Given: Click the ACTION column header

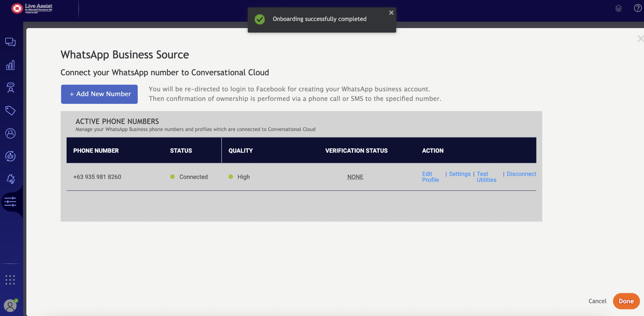Looking at the screenshot, I should [x=433, y=151].
